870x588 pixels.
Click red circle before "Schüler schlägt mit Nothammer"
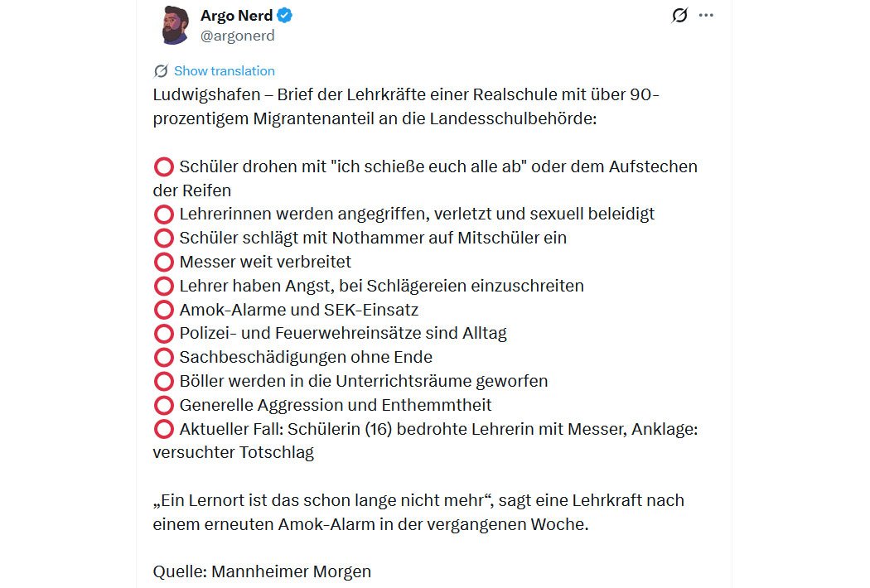(163, 239)
